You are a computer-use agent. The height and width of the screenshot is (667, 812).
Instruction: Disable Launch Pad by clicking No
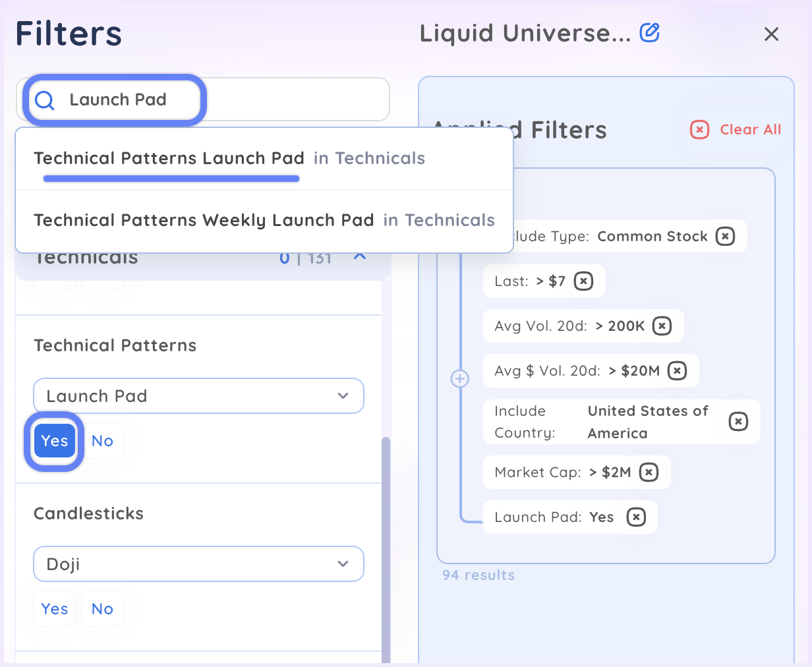pyautogui.click(x=102, y=441)
